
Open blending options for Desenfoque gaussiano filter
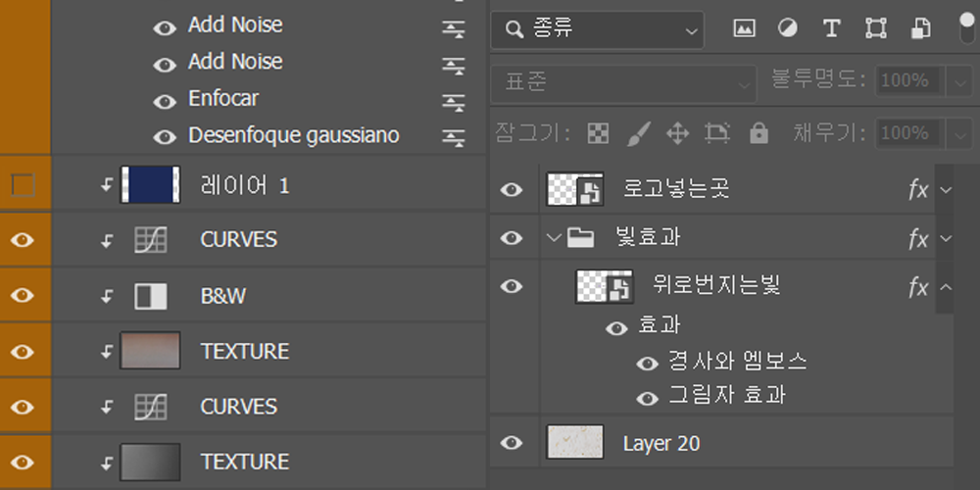pyautogui.click(x=453, y=136)
